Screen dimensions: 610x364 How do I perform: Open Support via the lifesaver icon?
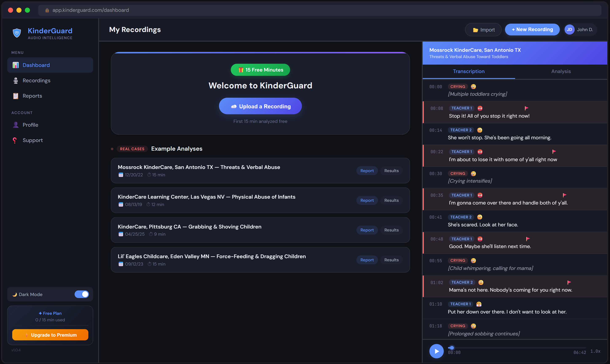click(15, 140)
